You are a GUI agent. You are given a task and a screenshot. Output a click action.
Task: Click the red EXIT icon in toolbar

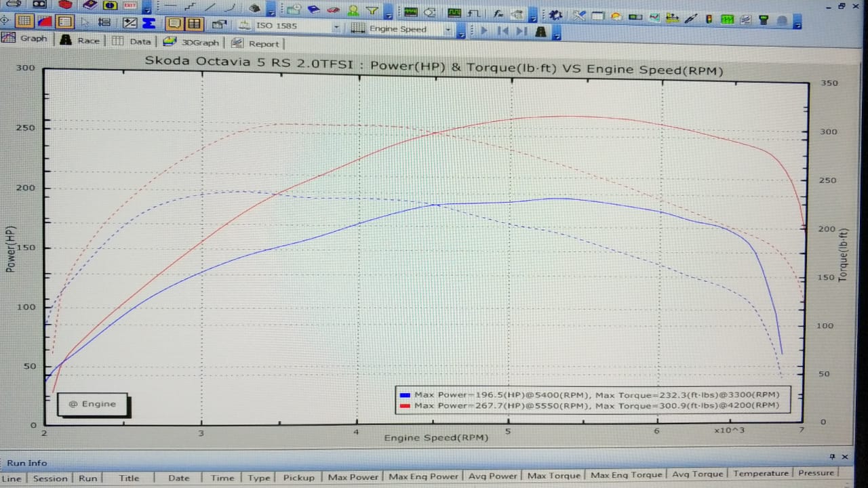[130, 4]
